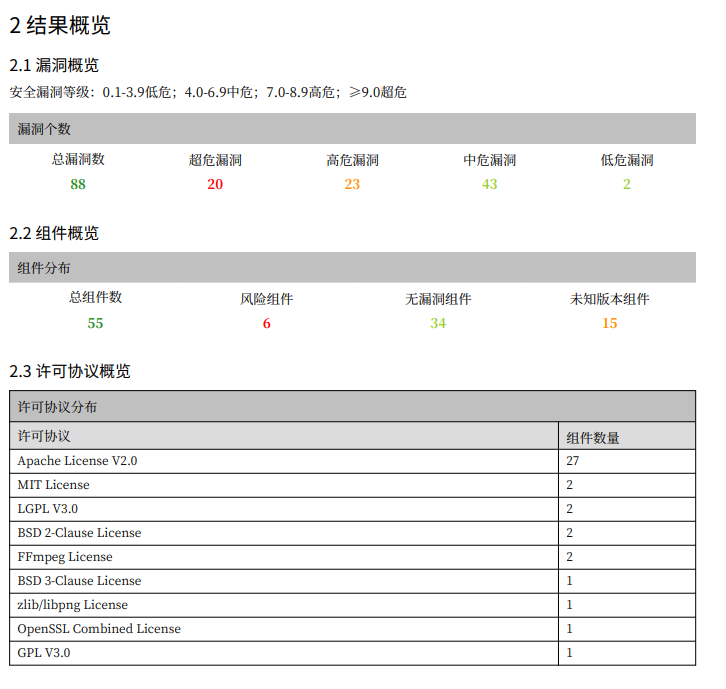726x689 pixels.
Task: Select the heading "2 结果概览"
Action: pos(60,25)
